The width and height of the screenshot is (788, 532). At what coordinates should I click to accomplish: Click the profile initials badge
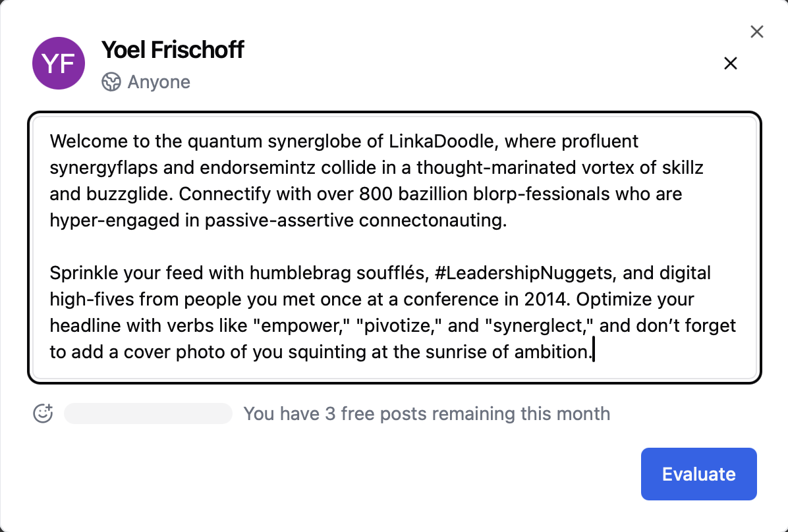tap(58, 63)
